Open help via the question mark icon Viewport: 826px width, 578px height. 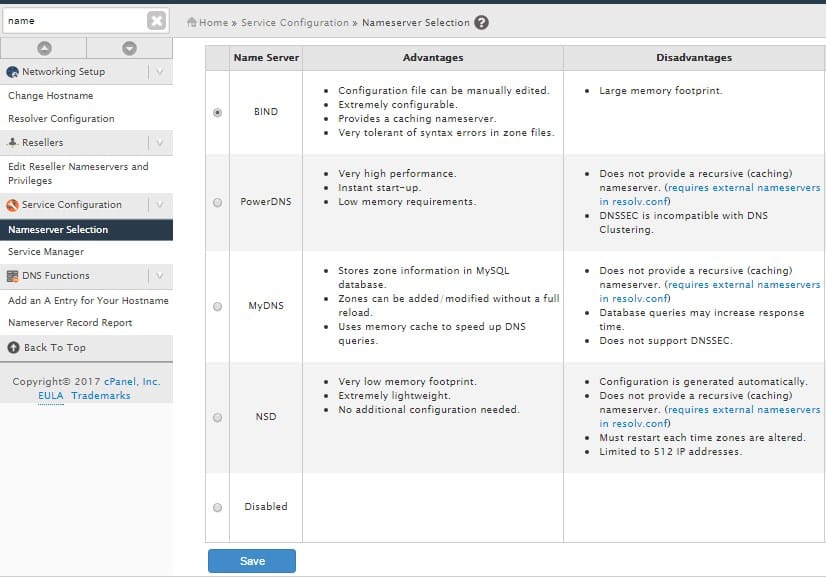click(481, 22)
